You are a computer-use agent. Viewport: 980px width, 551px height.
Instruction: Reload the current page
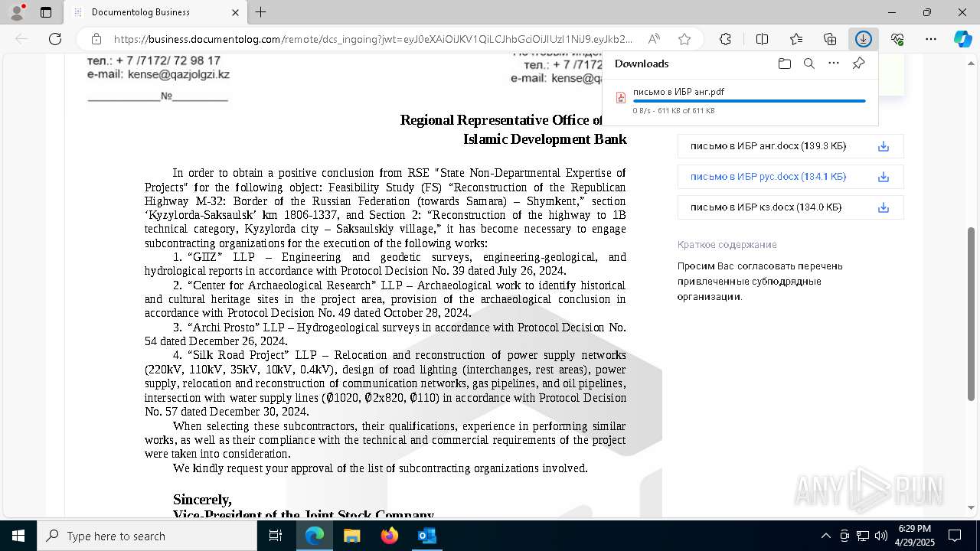(x=55, y=39)
